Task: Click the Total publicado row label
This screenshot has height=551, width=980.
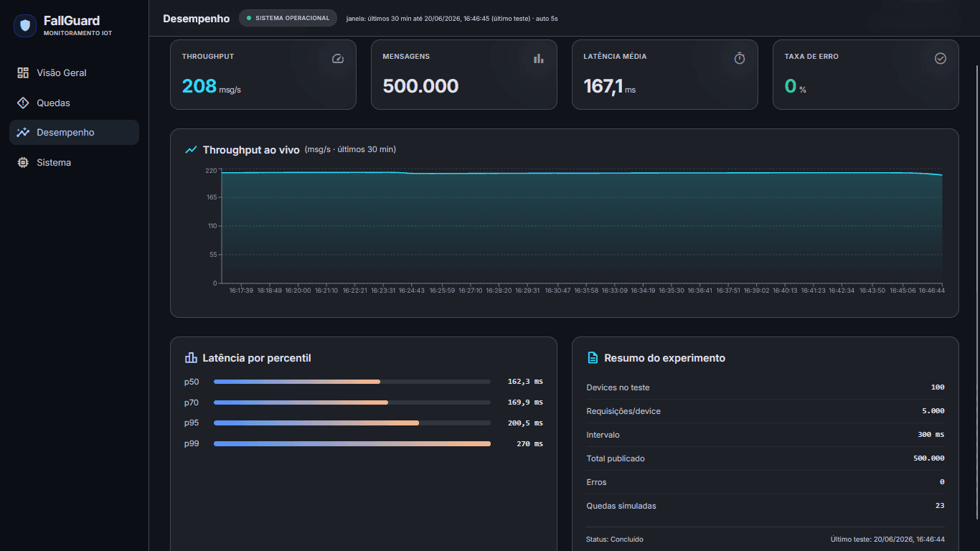Action: pyautogui.click(x=616, y=458)
